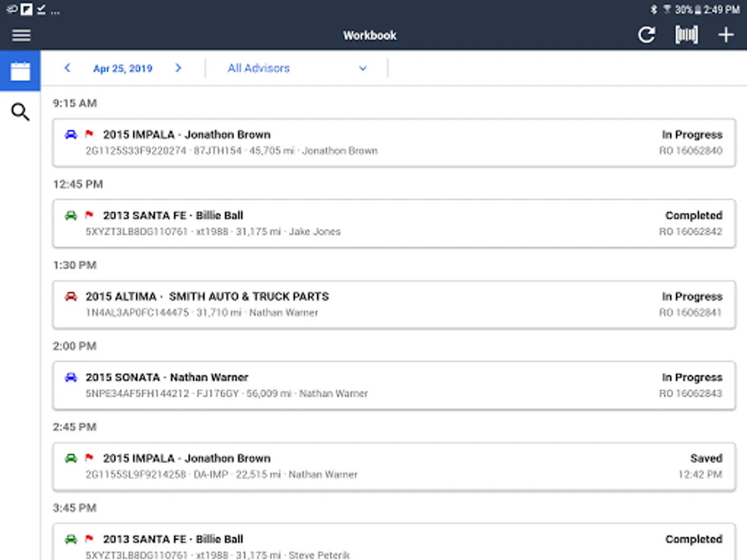Viewport: 747px width, 560px height.
Task: Click In Progress status on Sonata entry
Action: pyautogui.click(x=692, y=378)
